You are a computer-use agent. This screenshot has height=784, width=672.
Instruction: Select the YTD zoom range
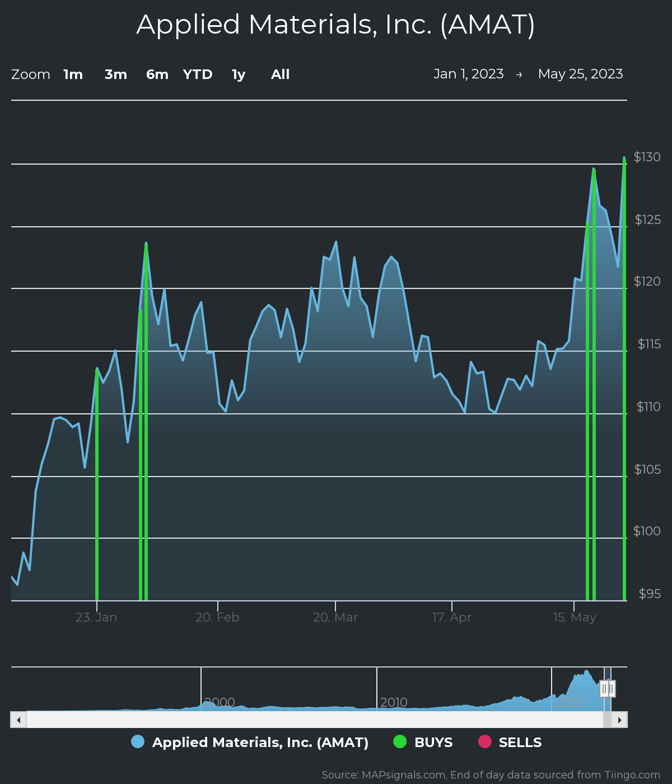[x=198, y=74]
